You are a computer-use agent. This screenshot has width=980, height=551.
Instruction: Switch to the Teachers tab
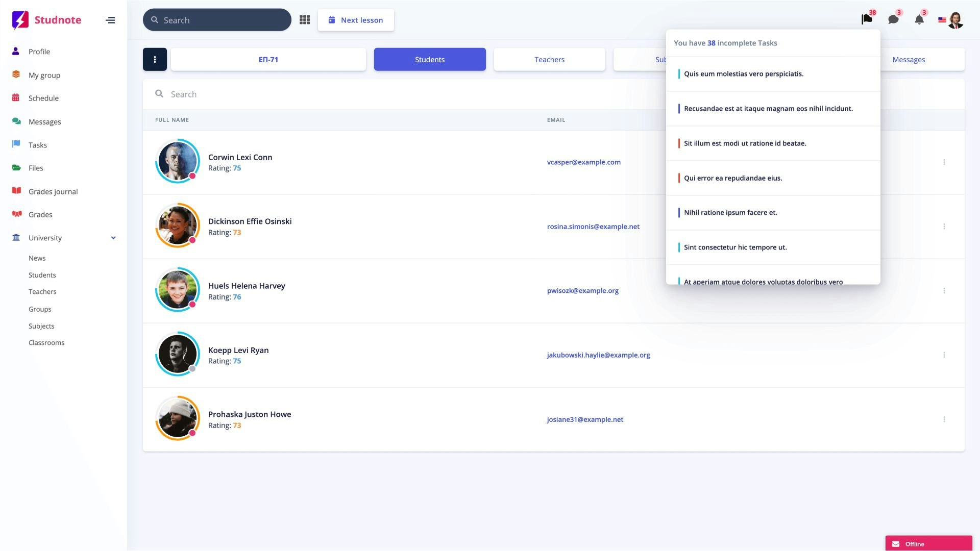(x=549, y=59)
